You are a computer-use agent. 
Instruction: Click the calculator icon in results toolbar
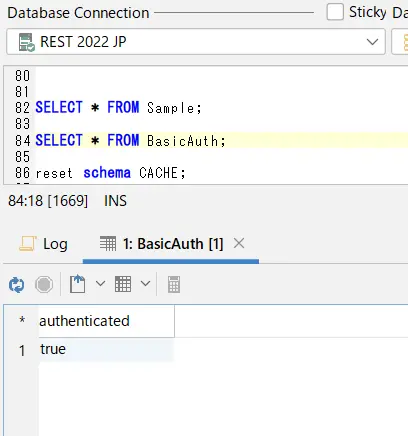point(174,284)
